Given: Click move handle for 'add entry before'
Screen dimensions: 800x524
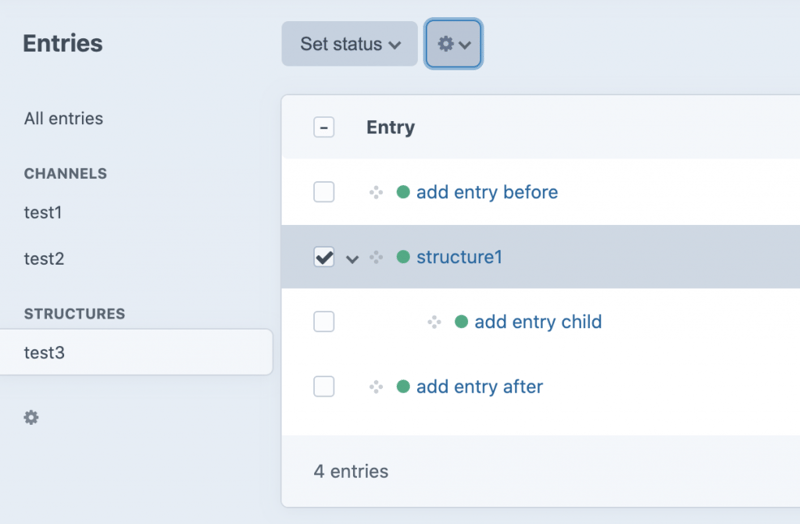Looking at the screenshot, I should click(x=376, y=192).
